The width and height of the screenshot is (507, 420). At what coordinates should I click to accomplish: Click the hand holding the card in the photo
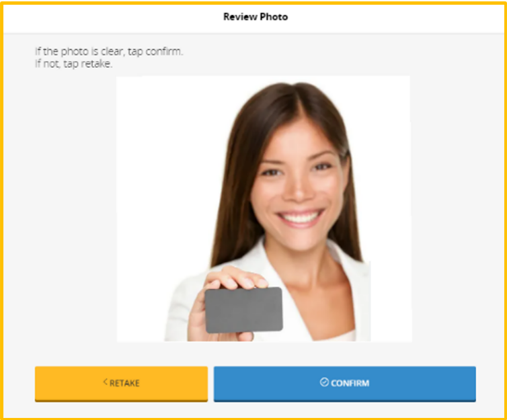(223, 300)
